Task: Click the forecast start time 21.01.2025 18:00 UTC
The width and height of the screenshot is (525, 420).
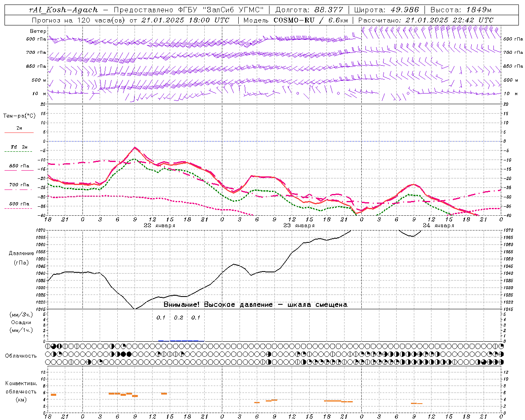Action: 185,20
